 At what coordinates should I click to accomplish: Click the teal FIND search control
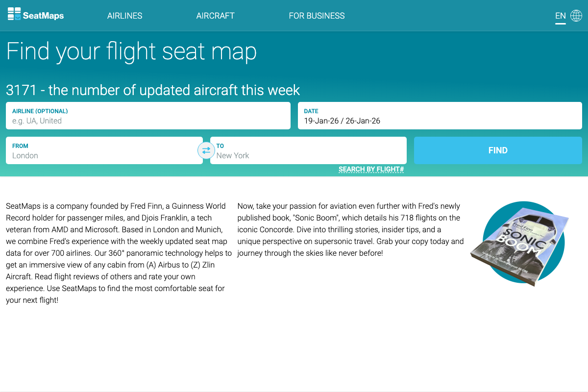pyautogui.click(x=498, y=150)
